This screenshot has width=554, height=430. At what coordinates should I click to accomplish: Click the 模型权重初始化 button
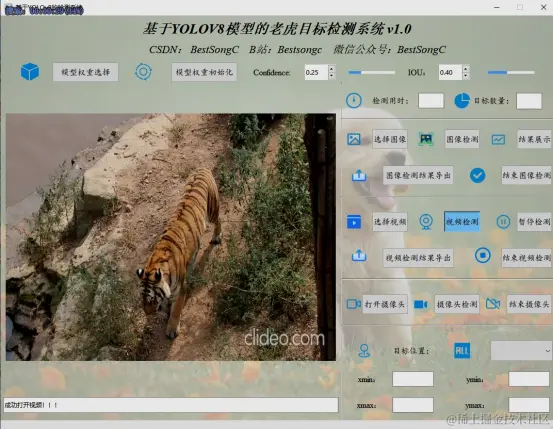click(204, 72)
